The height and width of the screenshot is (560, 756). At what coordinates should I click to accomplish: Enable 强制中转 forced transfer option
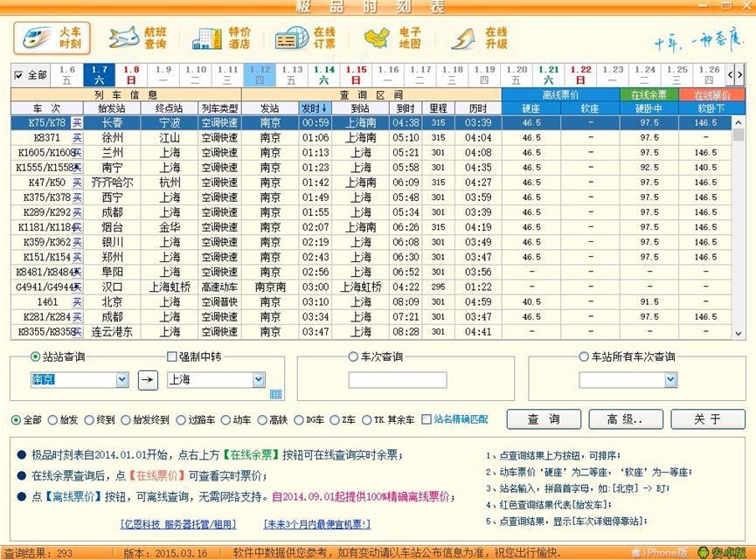(x=171, y=356)
